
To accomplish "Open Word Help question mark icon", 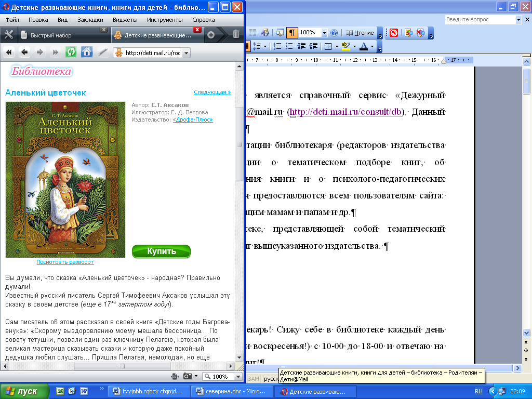I will [x=334, y=33].
